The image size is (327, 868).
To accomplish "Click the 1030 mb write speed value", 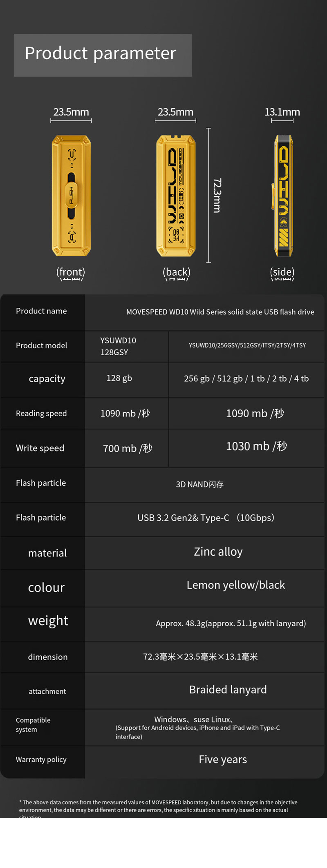I will pyautogui.click(x=257, y=446).
